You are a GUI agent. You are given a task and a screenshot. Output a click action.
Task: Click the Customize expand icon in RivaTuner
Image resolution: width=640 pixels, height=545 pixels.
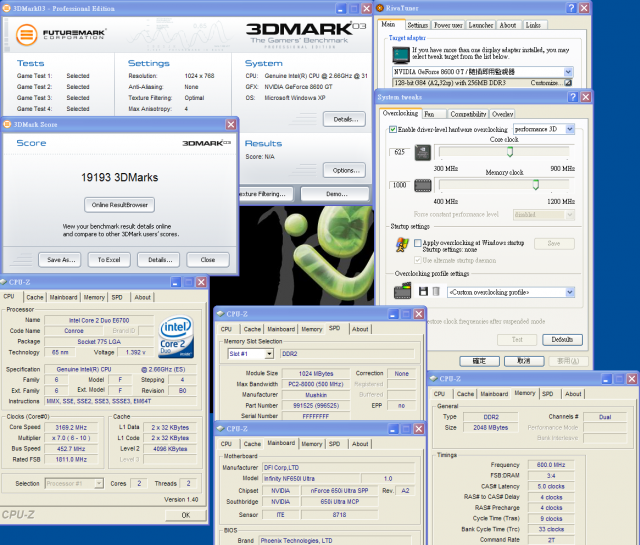568,83
